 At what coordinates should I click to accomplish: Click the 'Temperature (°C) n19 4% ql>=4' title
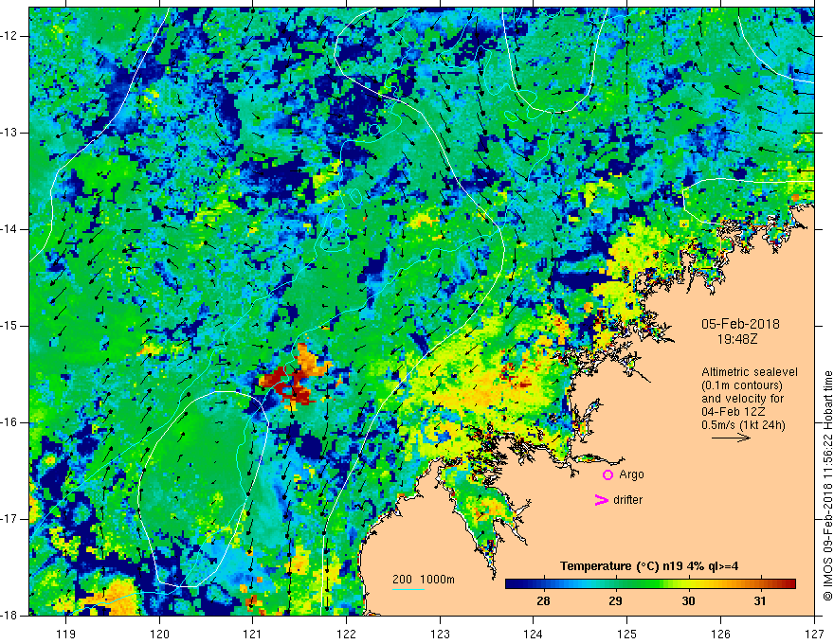point(649,566)
